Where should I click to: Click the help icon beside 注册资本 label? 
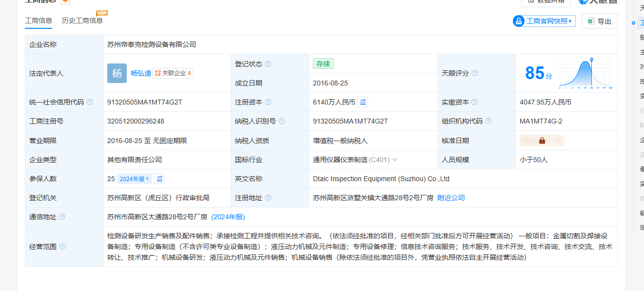tap(268, 102)
